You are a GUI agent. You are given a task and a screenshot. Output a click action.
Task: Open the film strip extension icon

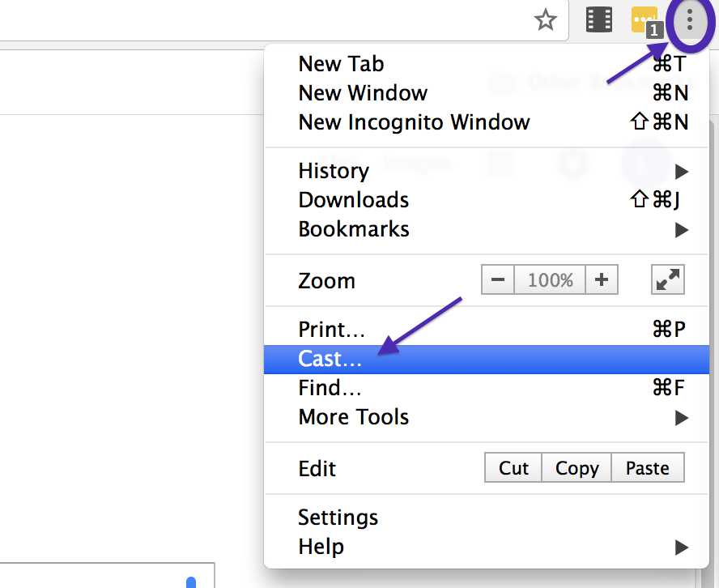pos(599,19)
